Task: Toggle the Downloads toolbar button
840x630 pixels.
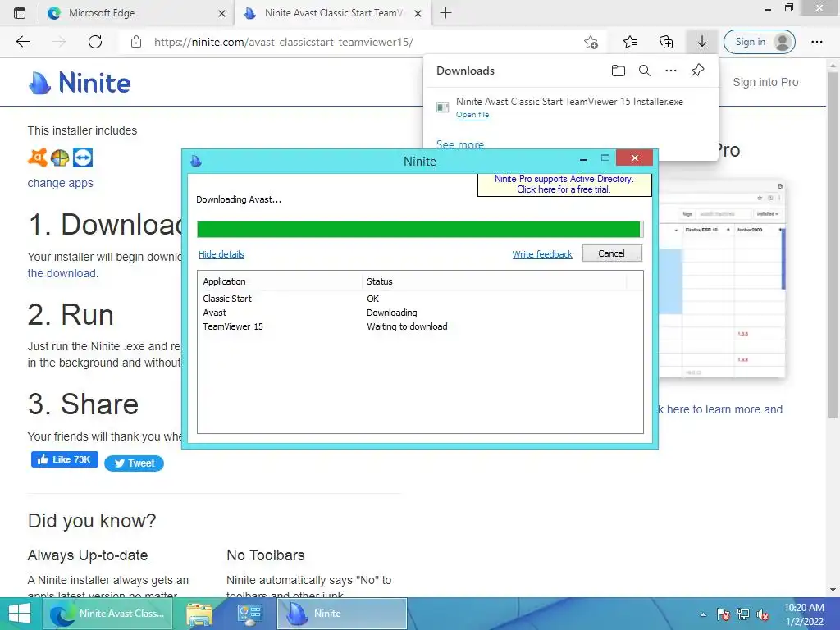Action: pyautogui.click(x=702, y=42)
